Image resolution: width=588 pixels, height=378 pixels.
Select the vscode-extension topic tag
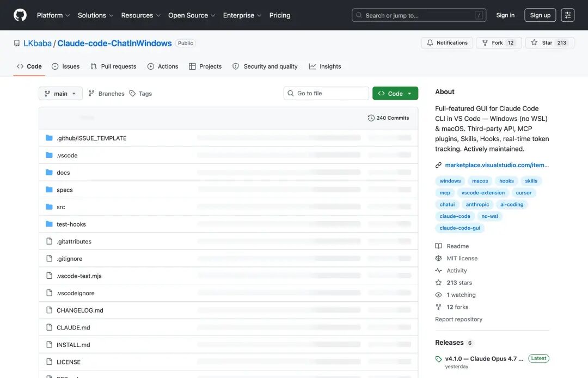point(483,193)
